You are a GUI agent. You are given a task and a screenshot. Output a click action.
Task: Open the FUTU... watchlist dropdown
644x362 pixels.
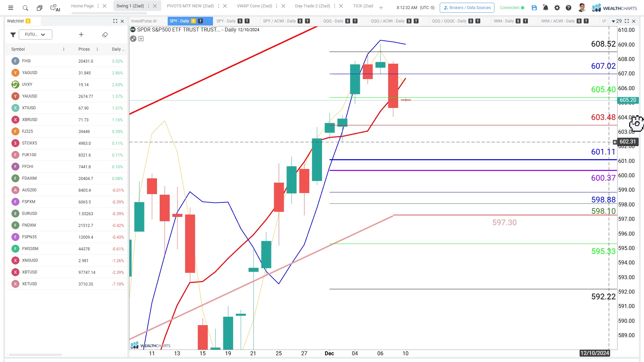coord(35,35)
